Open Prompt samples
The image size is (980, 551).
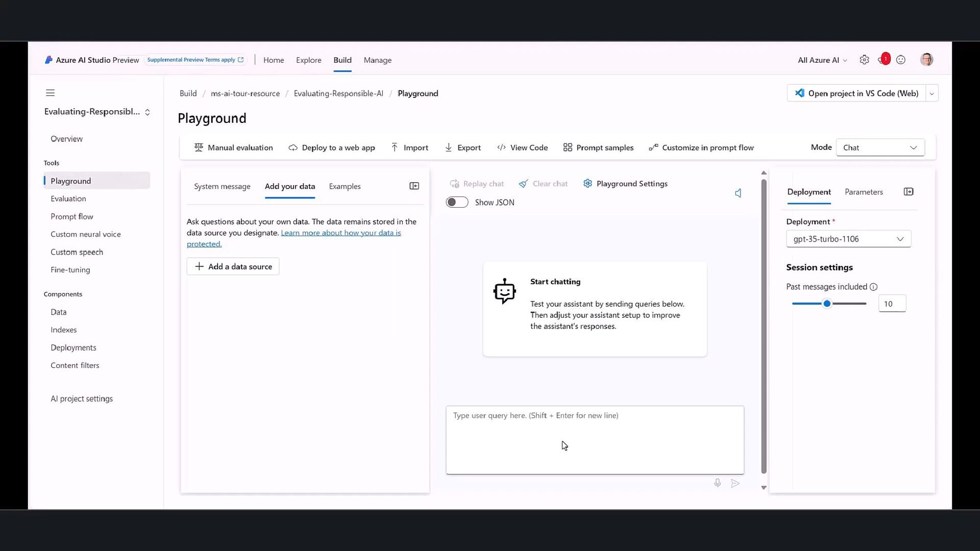point(598,147)
